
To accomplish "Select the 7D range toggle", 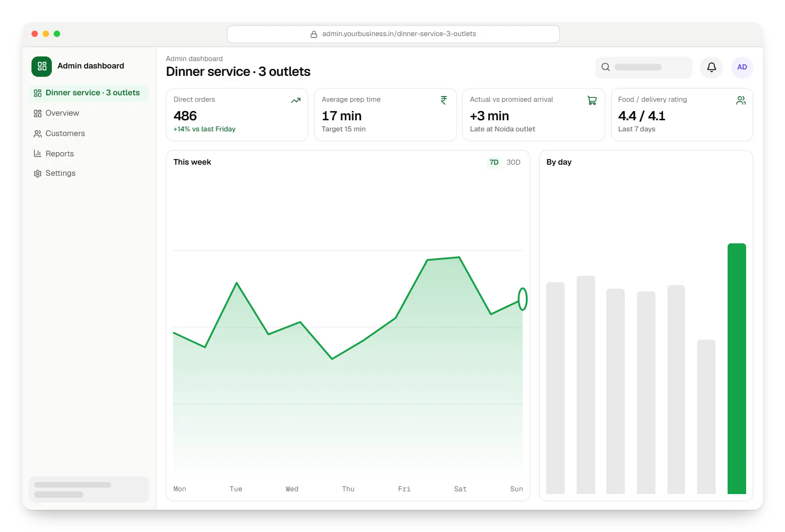I will pos(494,162).
